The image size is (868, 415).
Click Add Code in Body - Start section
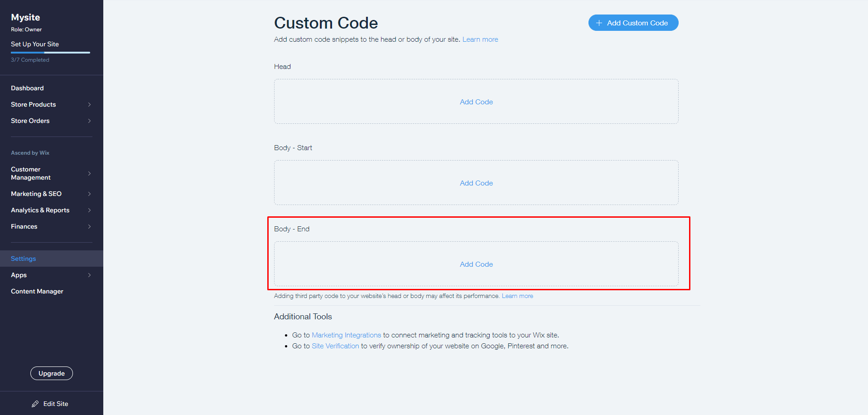click(476, 183)
